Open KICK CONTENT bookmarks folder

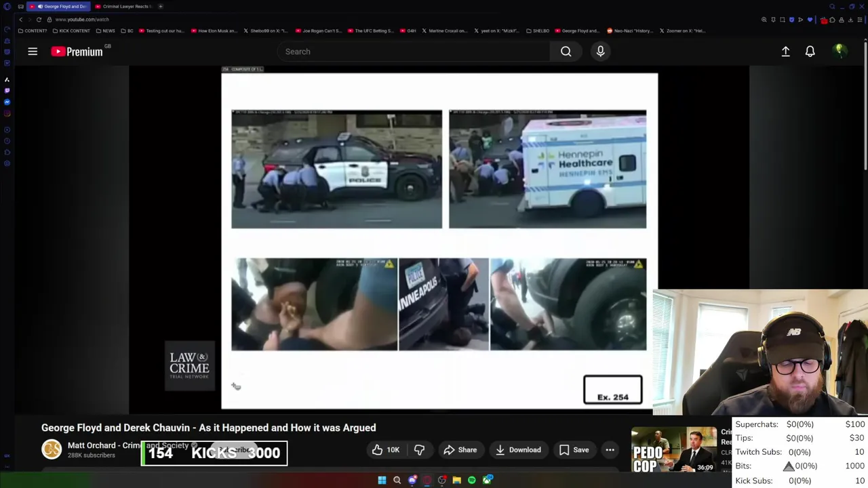click(71, 30)
